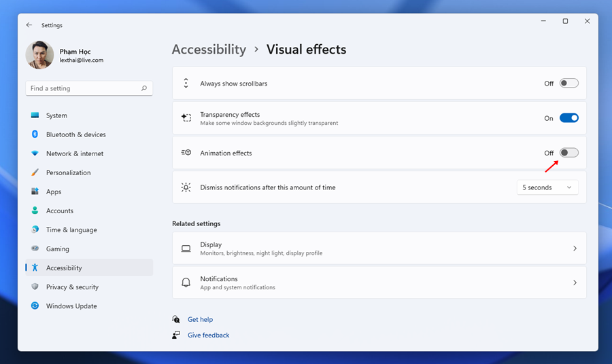The image size is (612, 364).
Task: Select Gaming in sidebar
Action: click(89, 249)
